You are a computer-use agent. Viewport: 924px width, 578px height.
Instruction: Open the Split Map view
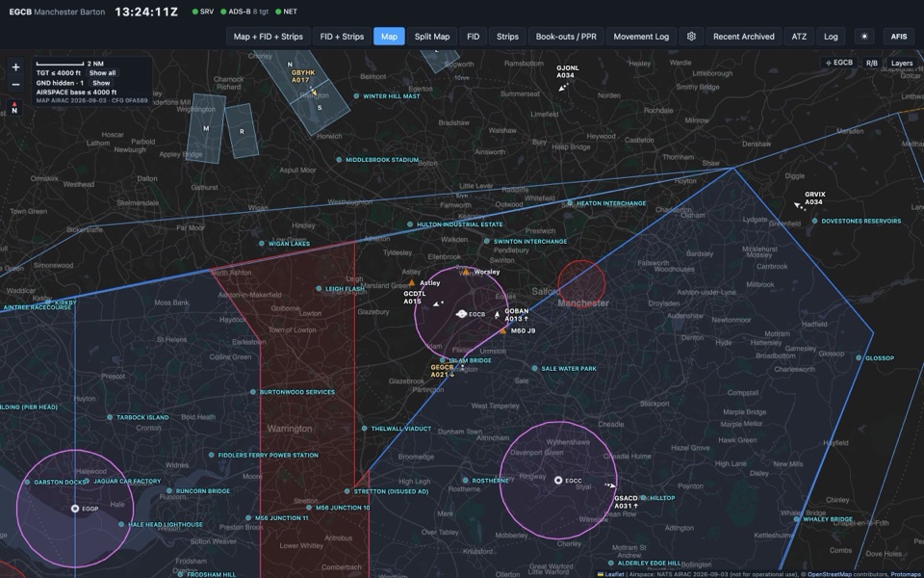click(432, 37)
